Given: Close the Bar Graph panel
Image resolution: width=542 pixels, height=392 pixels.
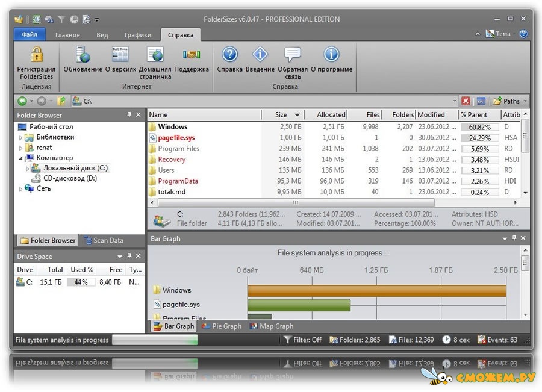Looking at the screenshot, I should pos(523,238).
